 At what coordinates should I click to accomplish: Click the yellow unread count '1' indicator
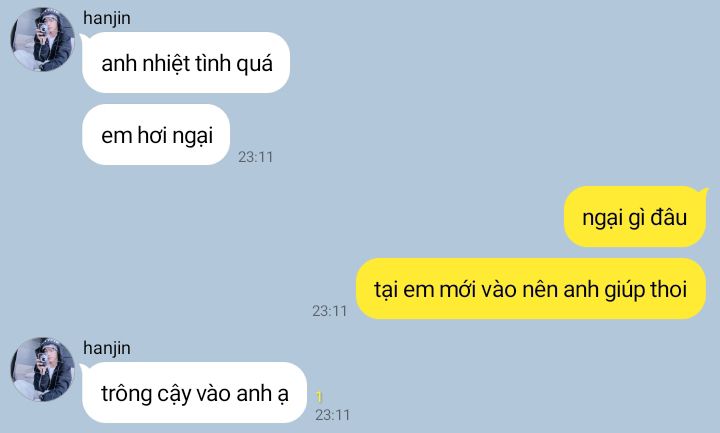click(x=319, y=397)
